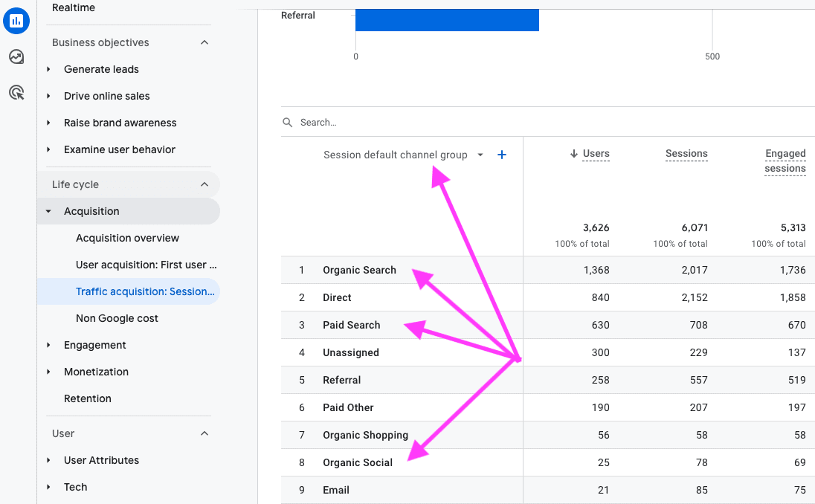The height and width of the screenshot is (504, 815).
Task: Open the Realtime report
Action: pos(73,7)
